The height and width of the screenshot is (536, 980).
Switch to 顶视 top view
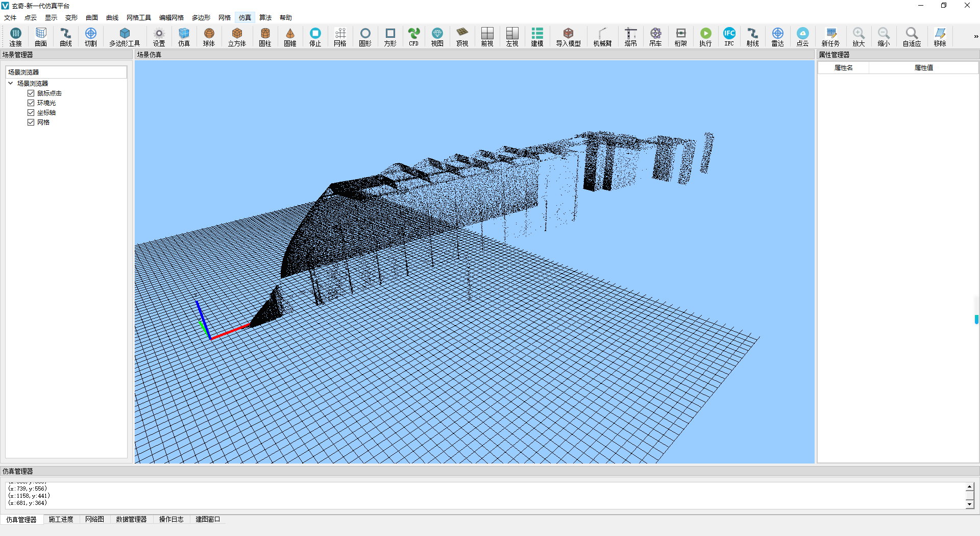tap(462, 37)
